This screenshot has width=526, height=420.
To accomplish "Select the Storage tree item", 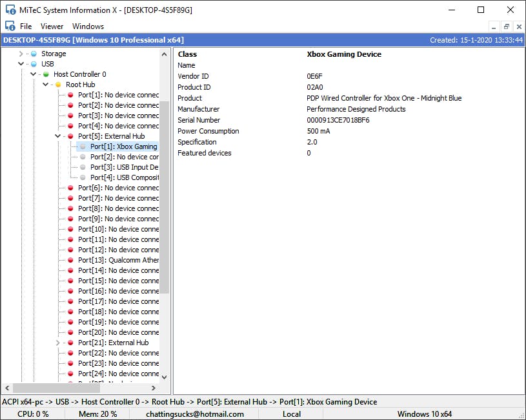I will pos(54,54).
